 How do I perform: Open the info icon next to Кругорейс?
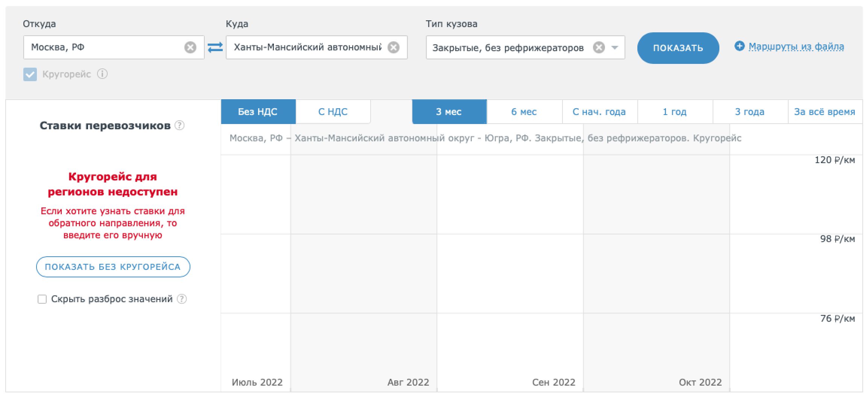[x=102, y=74]
